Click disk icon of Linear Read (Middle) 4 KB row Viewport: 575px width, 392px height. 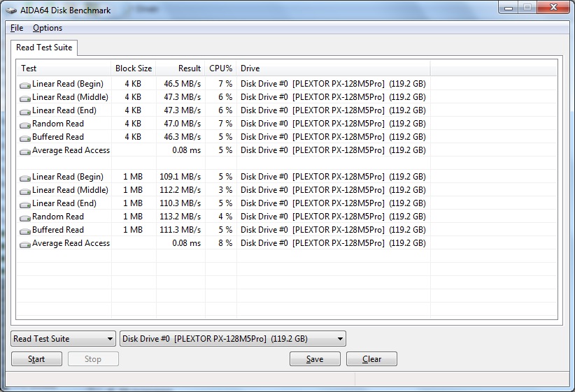[25, 99]
